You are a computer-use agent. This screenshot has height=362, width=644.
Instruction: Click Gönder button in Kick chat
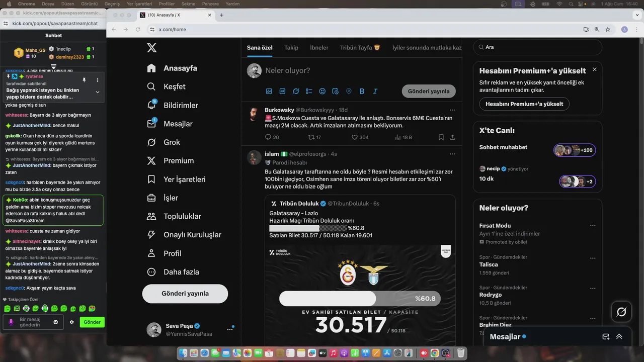(x=92, y=322)
